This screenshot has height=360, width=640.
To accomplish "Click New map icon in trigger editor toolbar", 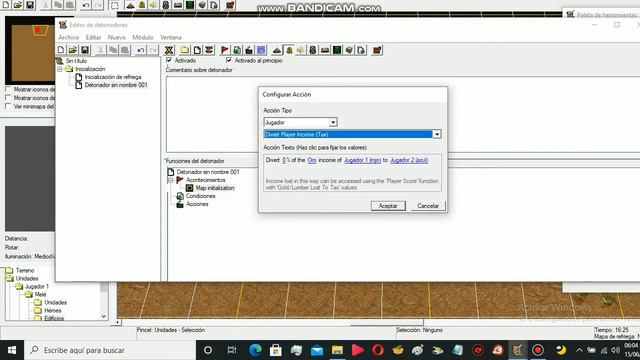I will pyautogui.click(x=61, y=50).
